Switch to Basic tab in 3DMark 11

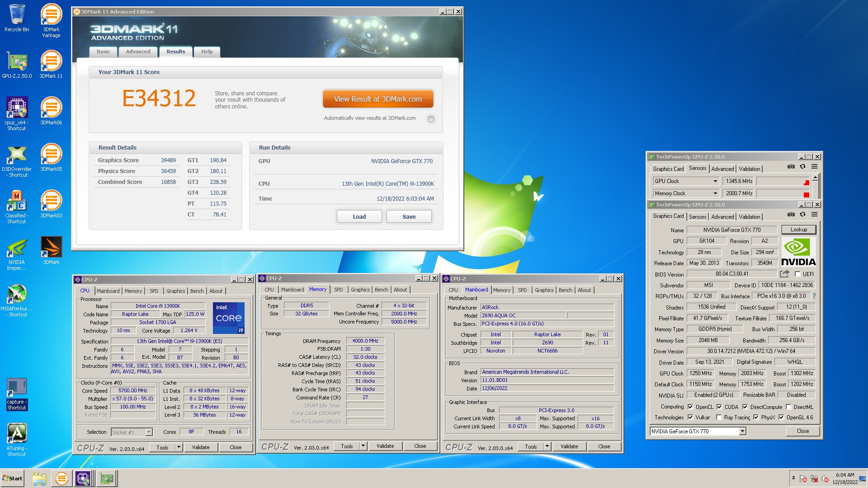pyautogui.click(x=103, y=52)
